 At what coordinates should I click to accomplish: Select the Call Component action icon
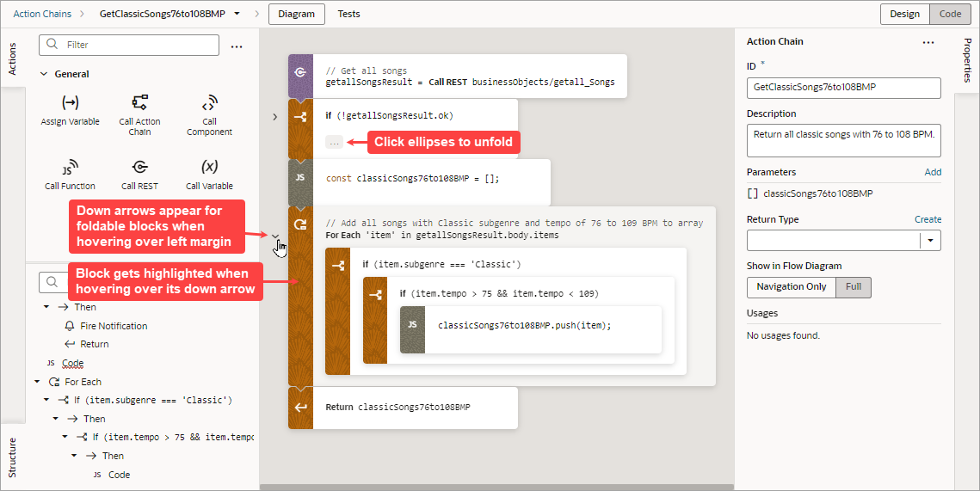[209, 103]
